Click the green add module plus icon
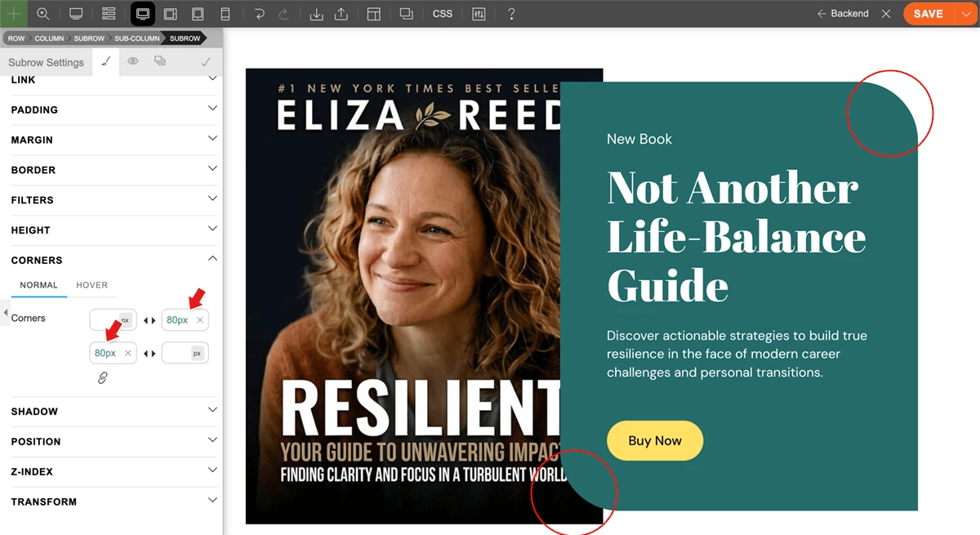 pos(14,14)
